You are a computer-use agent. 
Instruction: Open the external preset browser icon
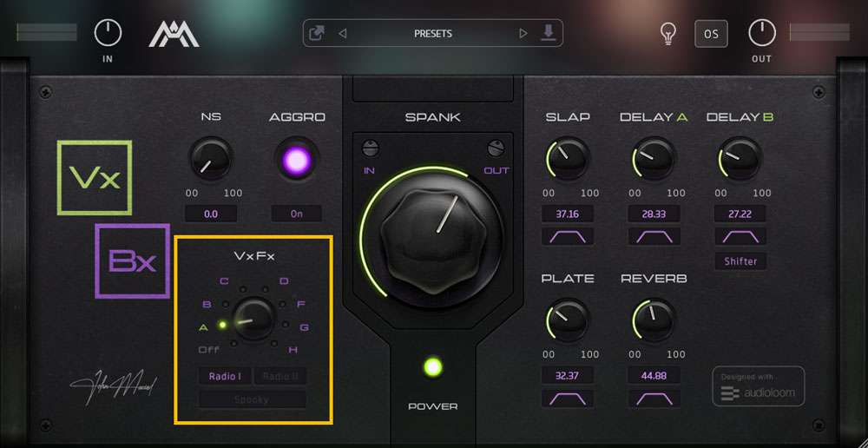pos(317,34)
